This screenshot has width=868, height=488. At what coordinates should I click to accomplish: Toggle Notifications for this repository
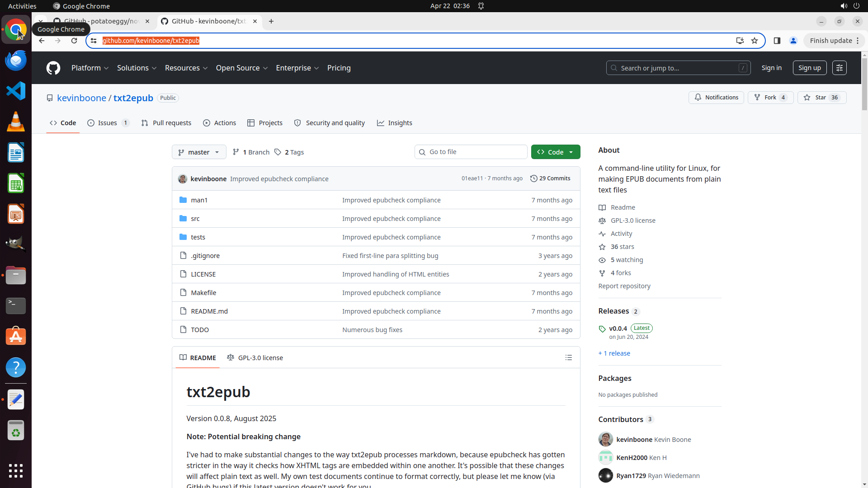point(716,98)
